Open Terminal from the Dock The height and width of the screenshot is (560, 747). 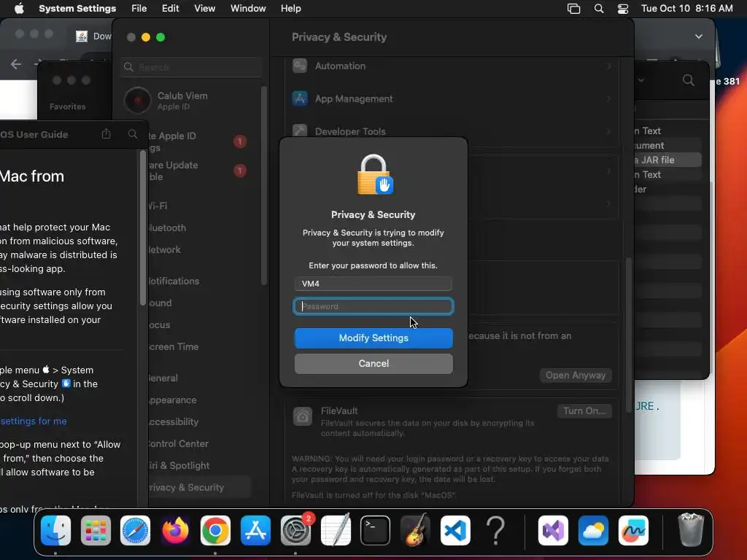click(x=376, y=530)
